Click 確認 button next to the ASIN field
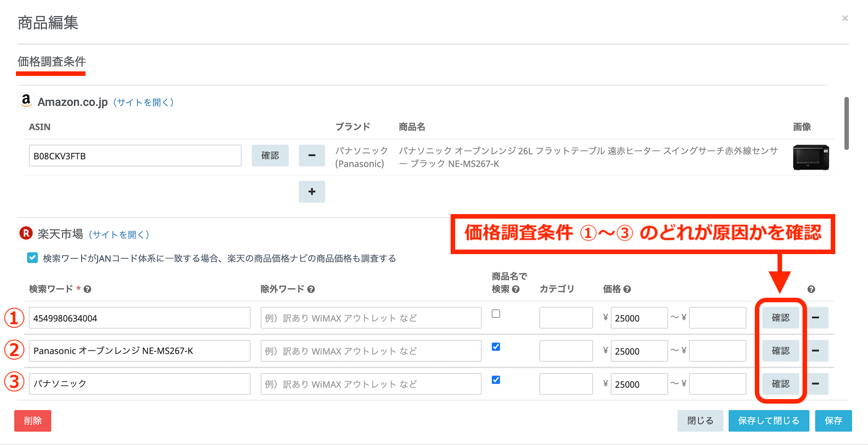The width and height of the screenshot is (868, 445). point(270,155)
